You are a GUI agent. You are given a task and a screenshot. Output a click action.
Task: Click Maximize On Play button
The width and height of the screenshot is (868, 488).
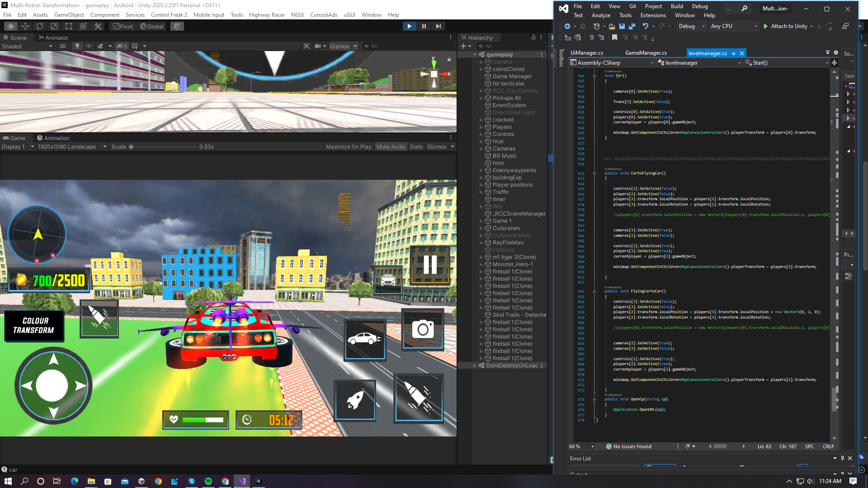[x=348, y=147]
